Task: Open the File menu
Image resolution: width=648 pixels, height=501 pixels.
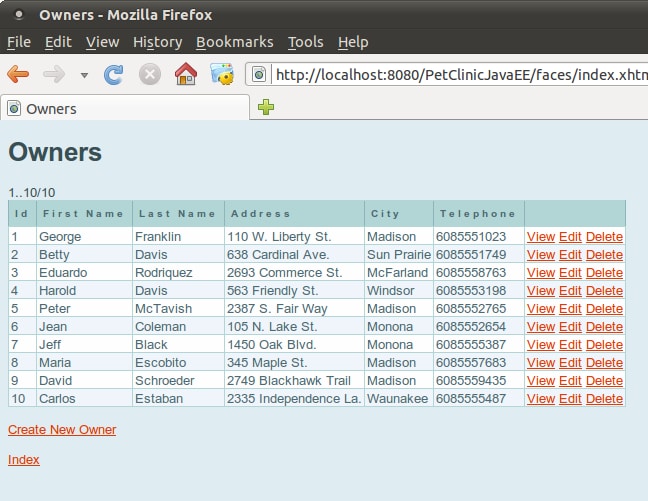Action: tap(19, 42)
